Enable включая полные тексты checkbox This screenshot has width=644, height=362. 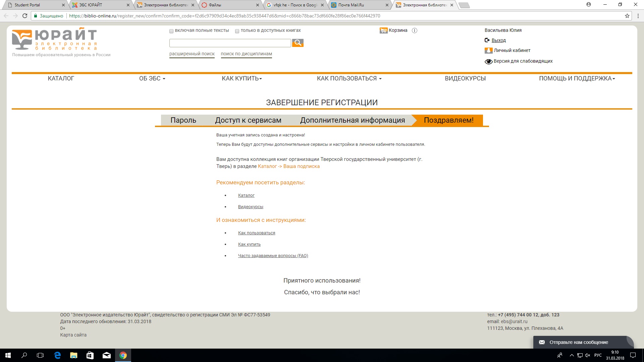pyautogui.click(x=171, y=31)
